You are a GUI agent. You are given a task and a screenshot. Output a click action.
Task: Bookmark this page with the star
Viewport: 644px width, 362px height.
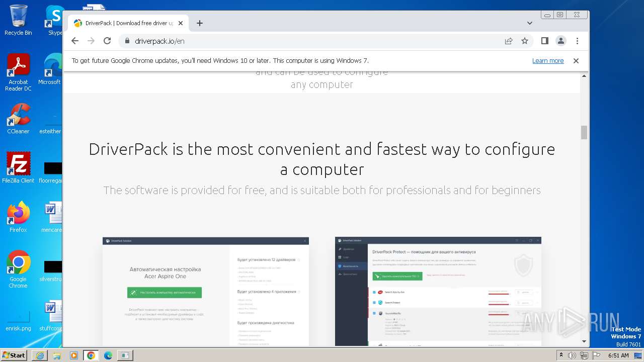(x=525, y=41)
